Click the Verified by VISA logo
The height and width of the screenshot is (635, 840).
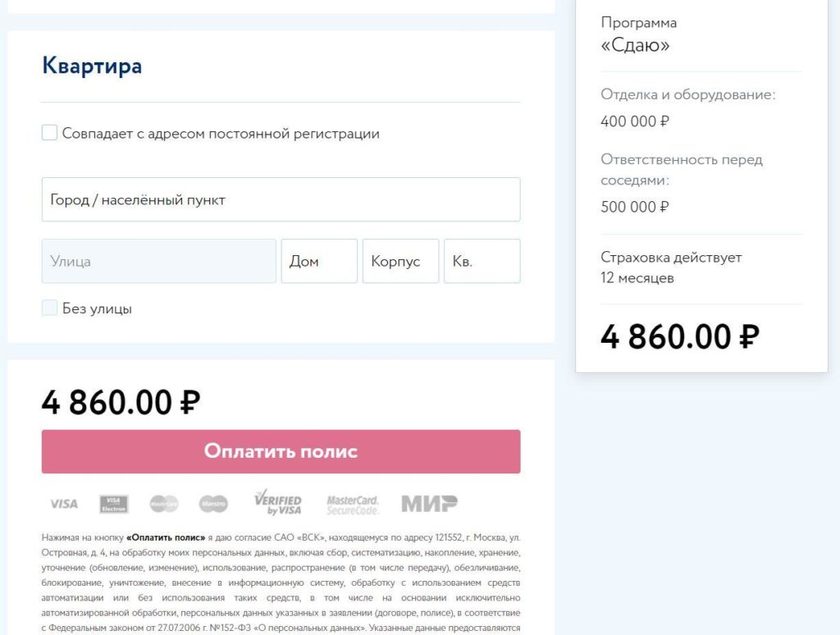pyautogui.click(x=278, y=503)
